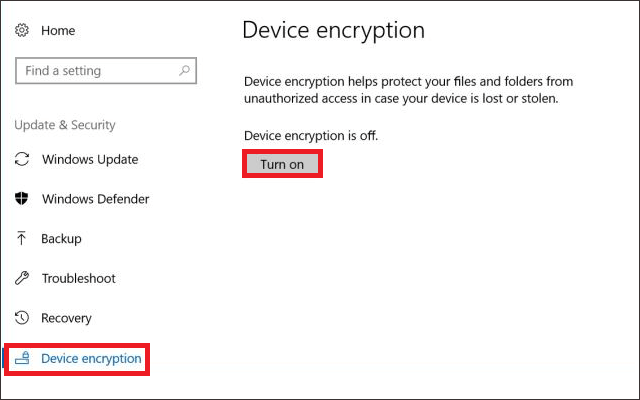
Task: Click the 'Device encryption is off' status text
Action: coord(311,135)
